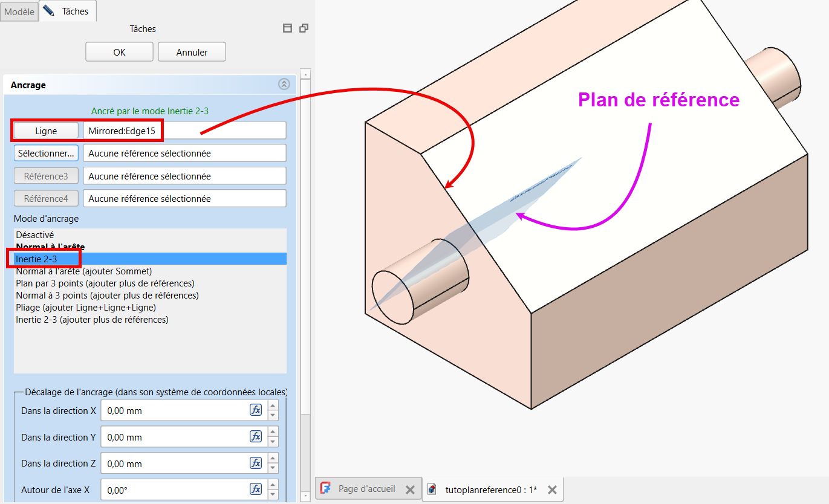
Task: Click the fx expression icon for direction Y
Action: pos(256,437)
